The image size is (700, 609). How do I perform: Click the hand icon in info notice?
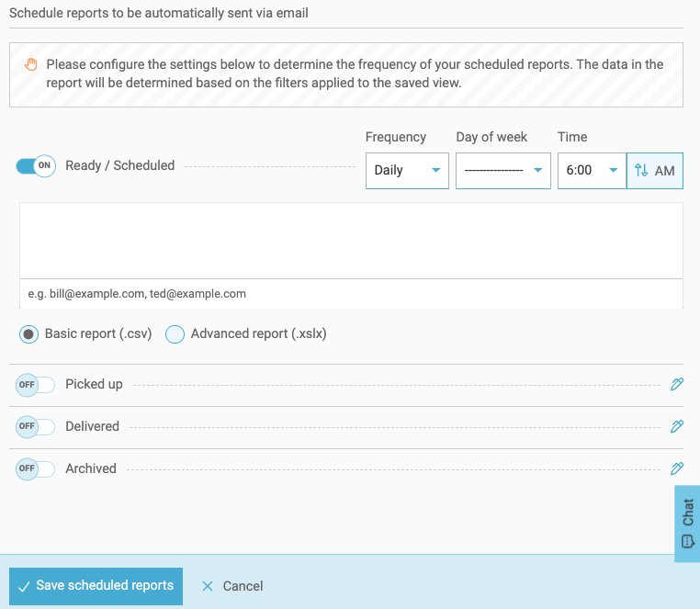(x=31, y=64)
